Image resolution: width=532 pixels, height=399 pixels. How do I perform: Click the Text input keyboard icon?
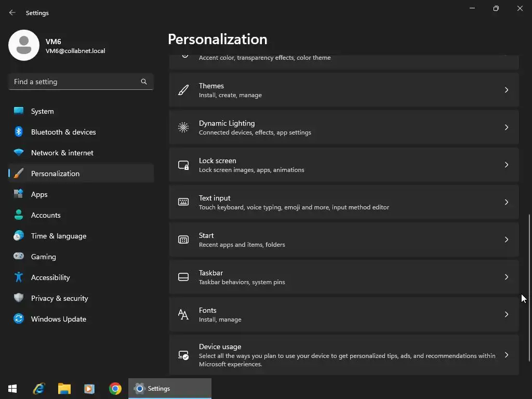[x=183, y=202]
